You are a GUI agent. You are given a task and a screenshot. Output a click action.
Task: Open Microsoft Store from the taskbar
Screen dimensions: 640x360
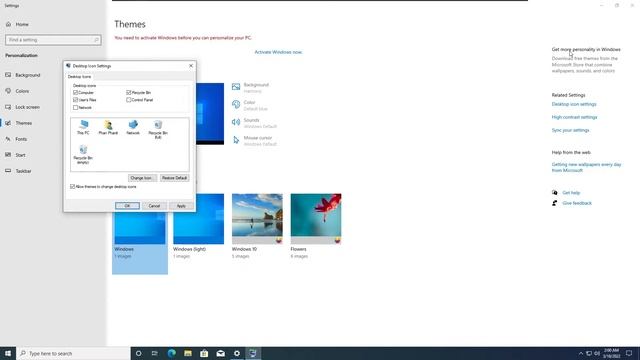point(204,353)
